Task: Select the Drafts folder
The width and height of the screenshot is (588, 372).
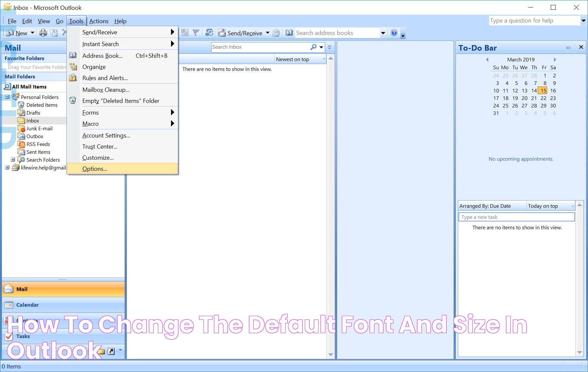Action: [x=33, y=113]
